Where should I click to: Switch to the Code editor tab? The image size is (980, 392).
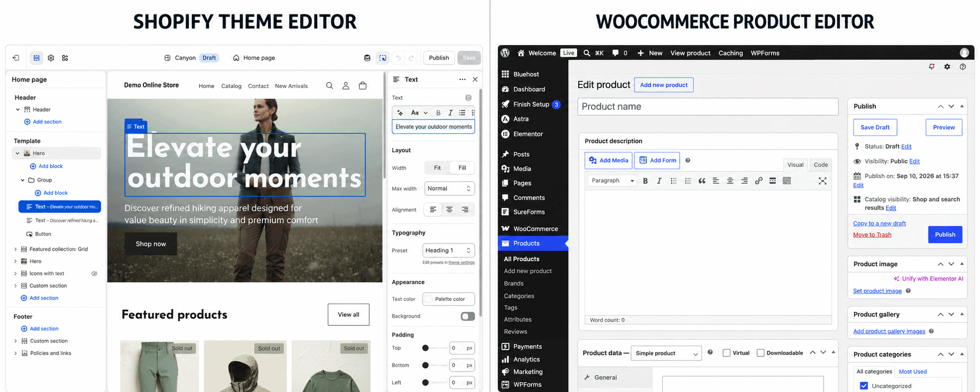(821, 165)
